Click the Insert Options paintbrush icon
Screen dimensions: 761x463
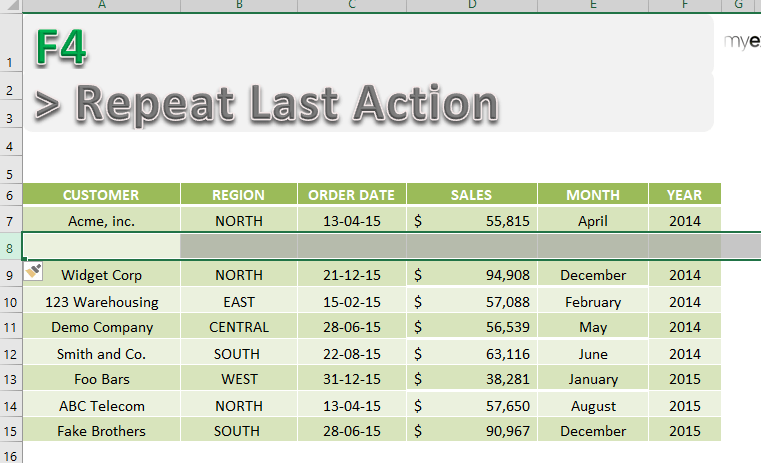coord(33,271)
